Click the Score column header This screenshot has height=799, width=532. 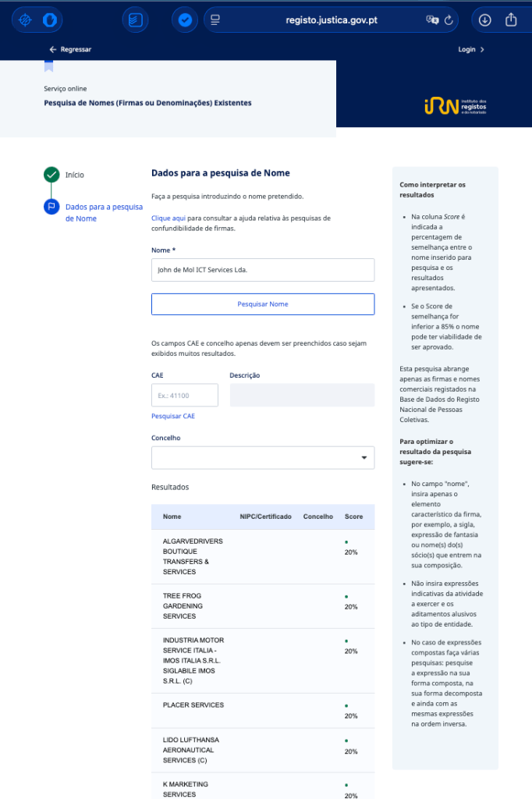tap(353, 517)
